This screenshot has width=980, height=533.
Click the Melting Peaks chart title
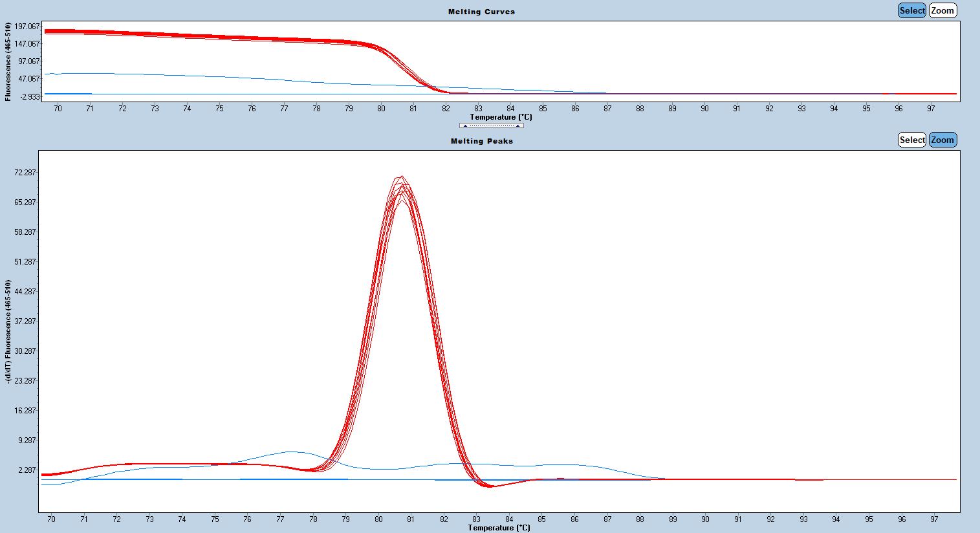pyautogui.click(x=481, y=141)
